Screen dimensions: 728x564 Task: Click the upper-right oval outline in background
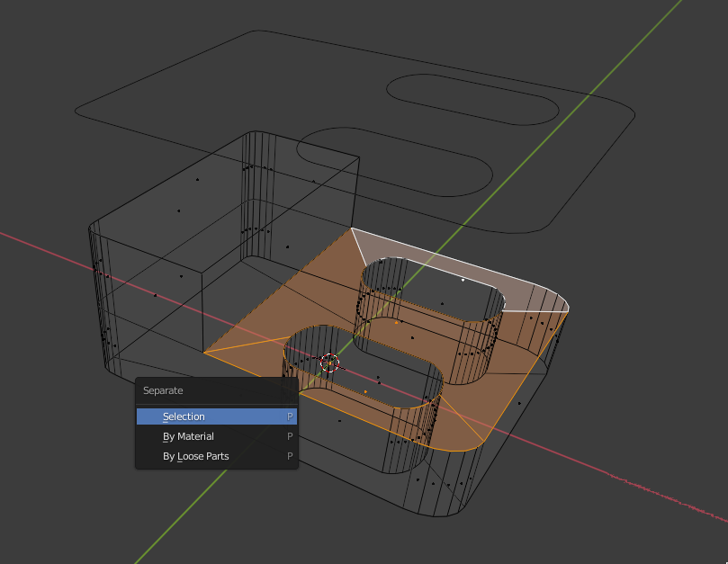pyautogui.click(x=472, y=99)
